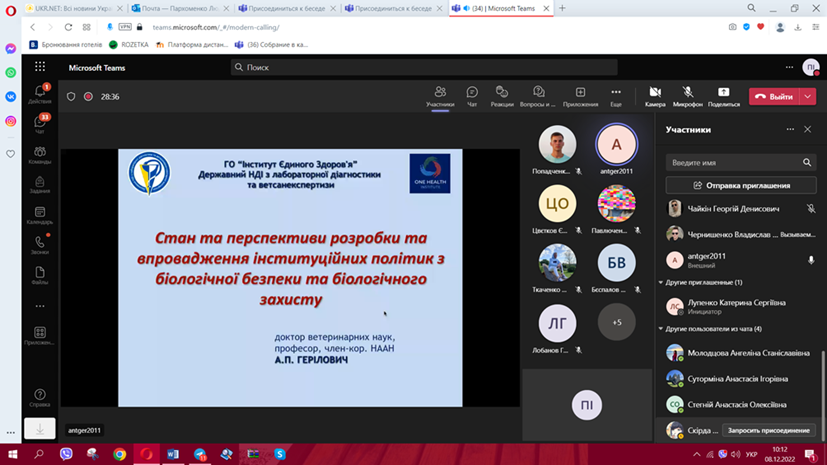The height and width of the screenshot is (465, 827).
Task: Select Молодцова Ангеліна Станіславівна
Action: [741, 353]
